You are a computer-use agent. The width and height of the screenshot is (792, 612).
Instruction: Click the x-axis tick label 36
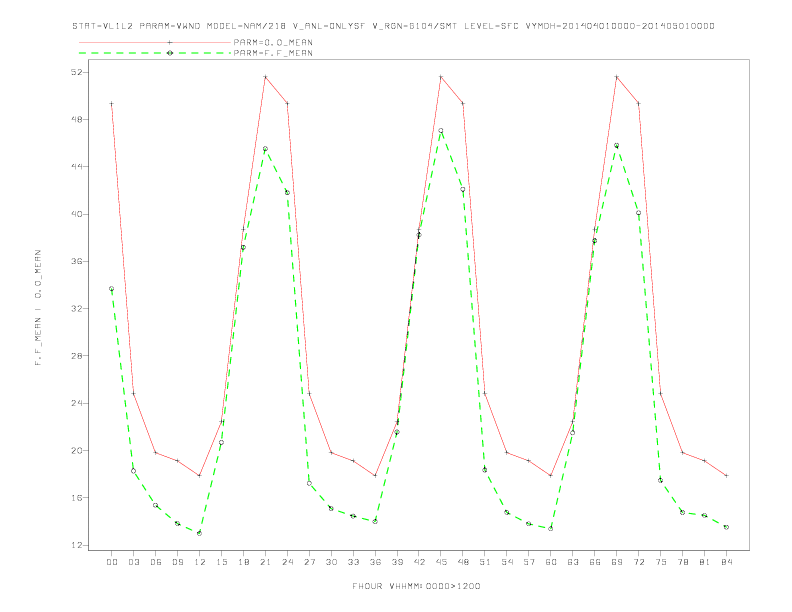pos(375,562)
